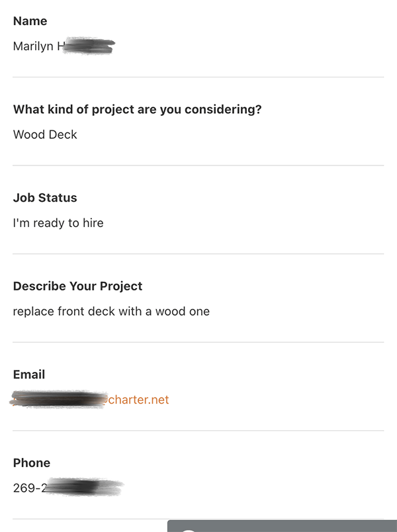Click the "Email" field label
Viewport: 397px width, 532px height.
coord(29,375)
